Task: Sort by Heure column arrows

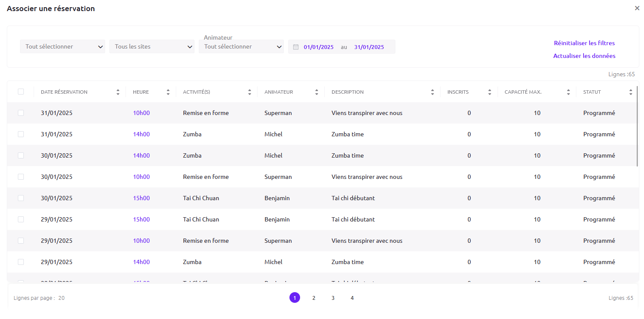Action: 168,92
